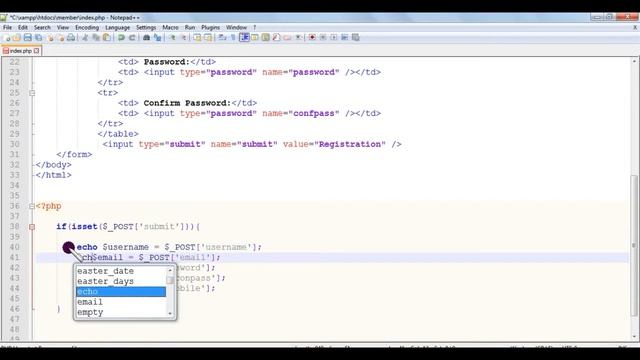Collapse the fold marker at line 25
This screenshot has width=640, height=360.
[32, 93]
